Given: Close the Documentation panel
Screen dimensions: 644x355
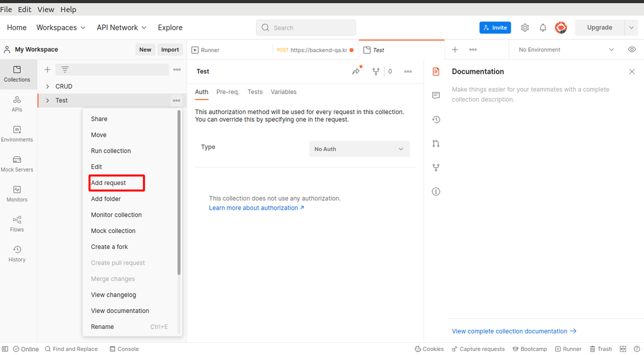Looking at the screenshot, I should coord(632,71).
